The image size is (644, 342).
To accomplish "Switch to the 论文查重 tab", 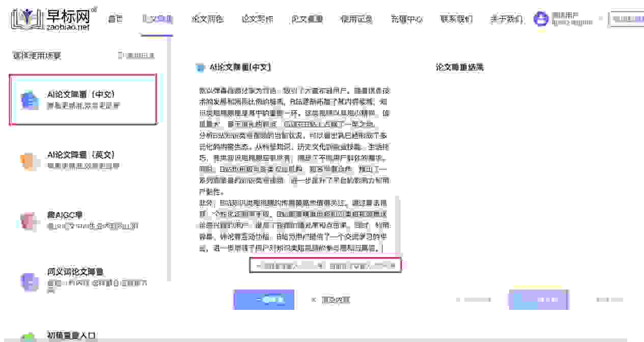I will tap(307, 19).
